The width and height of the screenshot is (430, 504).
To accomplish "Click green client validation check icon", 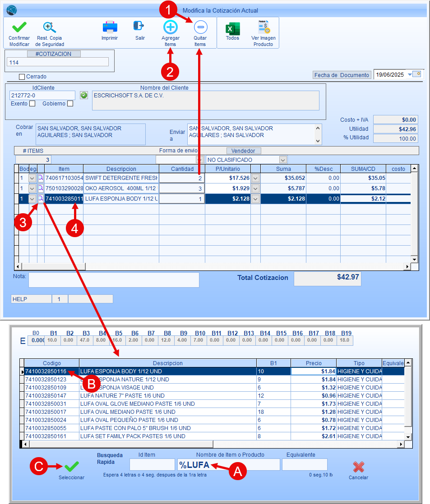I will point(84,95).
